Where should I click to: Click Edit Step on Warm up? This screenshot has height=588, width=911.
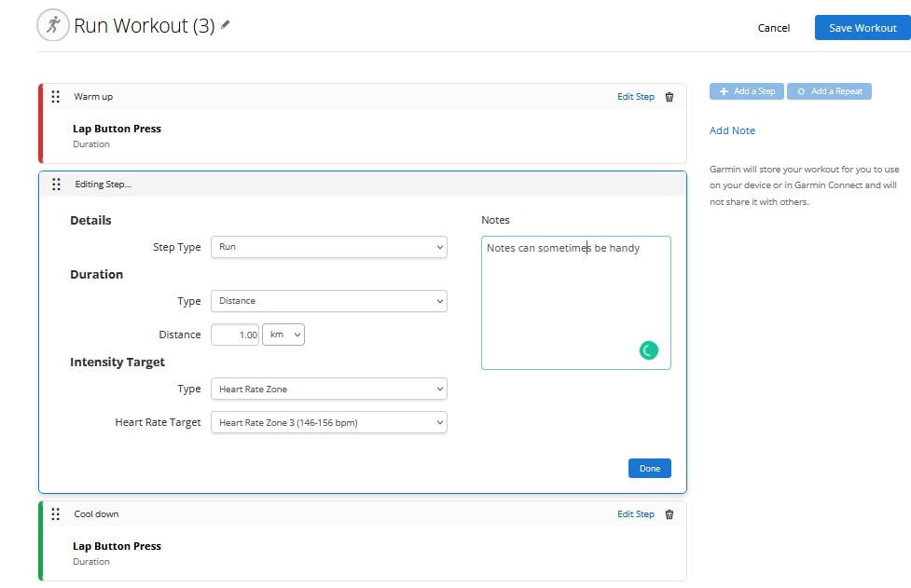coord(636,97)
